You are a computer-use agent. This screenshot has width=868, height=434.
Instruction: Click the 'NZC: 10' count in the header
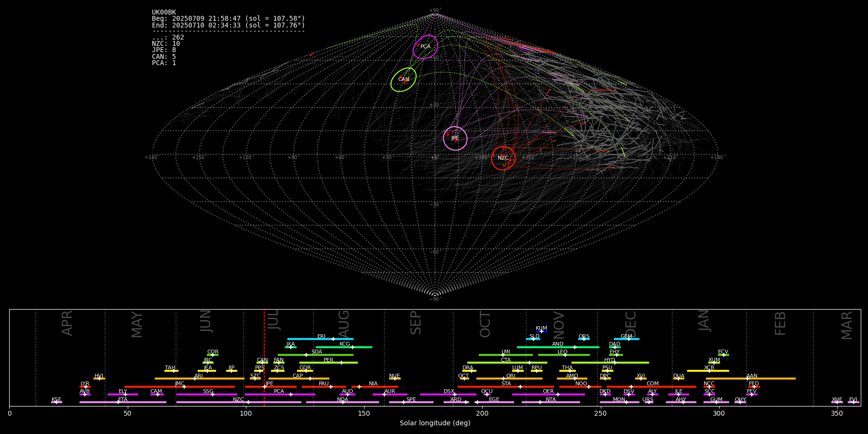pos(166,44)
